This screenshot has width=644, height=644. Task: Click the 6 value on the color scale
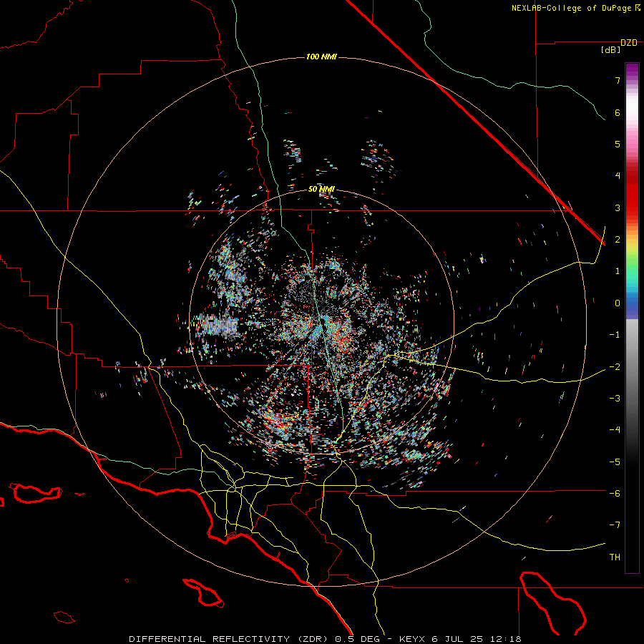618,112
